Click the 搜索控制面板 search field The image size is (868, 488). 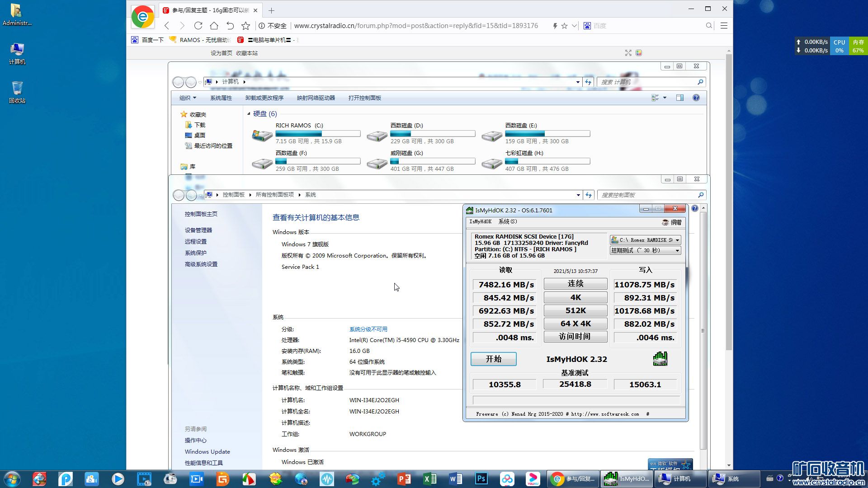646,195
